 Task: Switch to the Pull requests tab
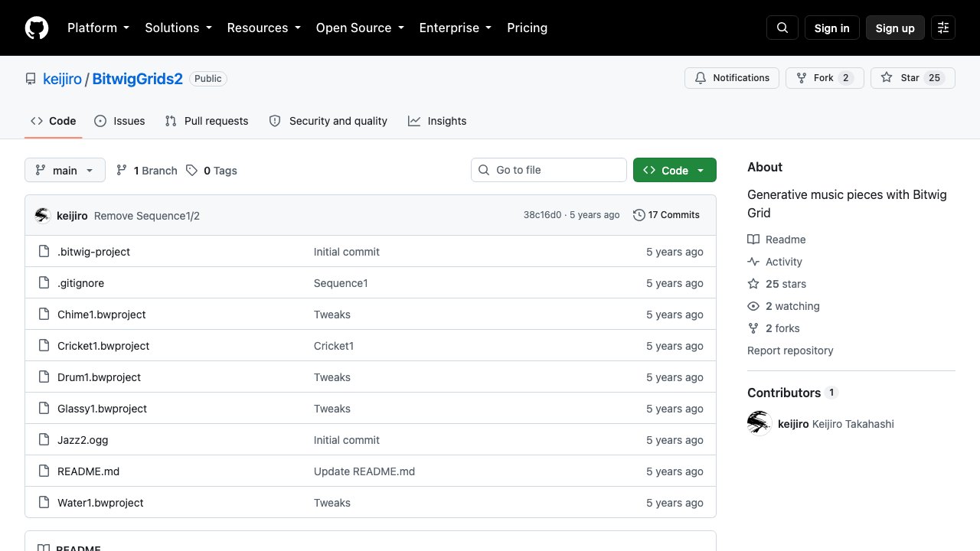tap(207, 121)
